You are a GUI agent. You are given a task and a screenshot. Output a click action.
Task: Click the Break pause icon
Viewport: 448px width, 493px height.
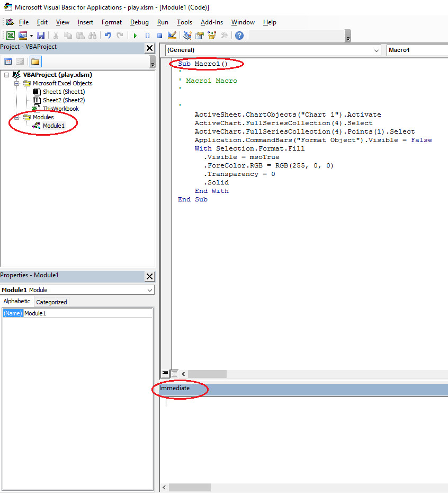click(147, 36)
